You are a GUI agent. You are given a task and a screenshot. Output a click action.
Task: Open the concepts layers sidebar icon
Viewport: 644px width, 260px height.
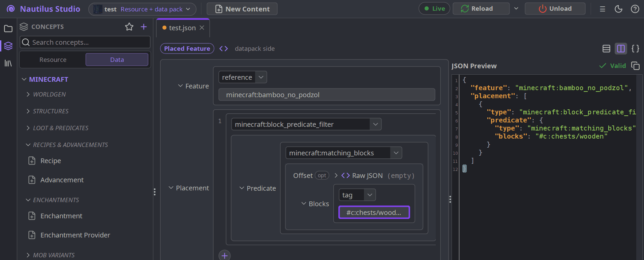coord(8,46)
